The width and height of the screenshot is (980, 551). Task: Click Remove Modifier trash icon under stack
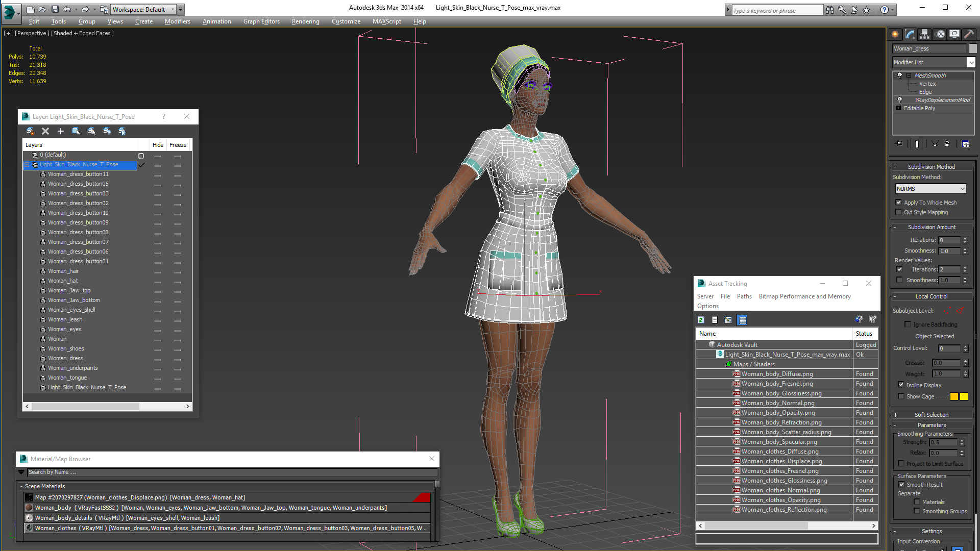tap(947, 144)
